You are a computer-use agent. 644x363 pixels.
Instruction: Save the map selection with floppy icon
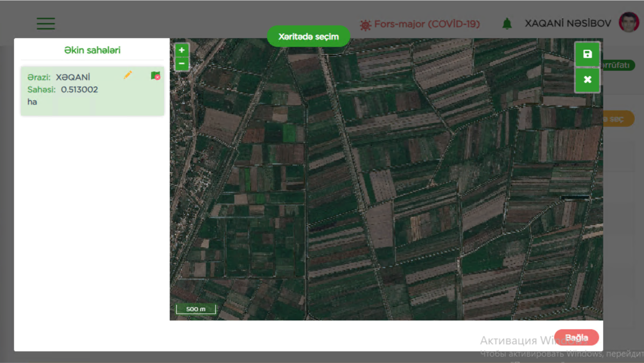[x=587, y=54]
